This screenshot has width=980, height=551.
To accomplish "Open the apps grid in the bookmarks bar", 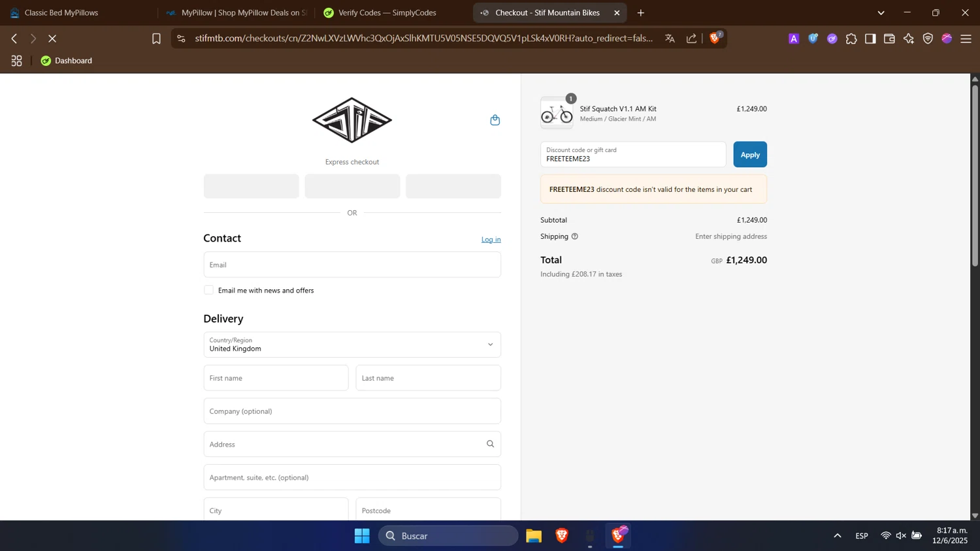I will coord(17,61).
